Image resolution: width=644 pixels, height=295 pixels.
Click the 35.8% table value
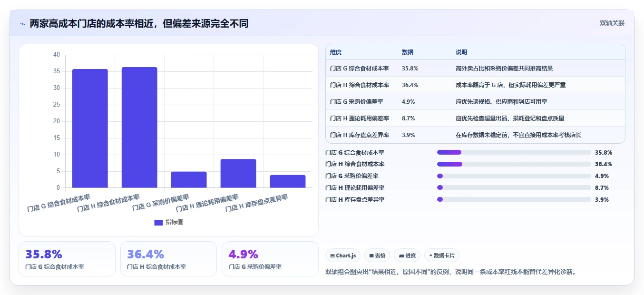click(410, 69)
